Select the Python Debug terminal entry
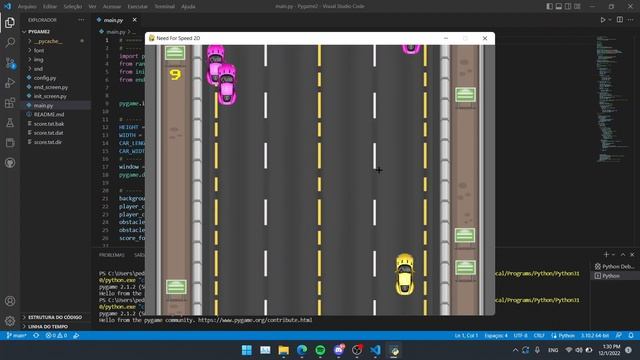 click(x=615, y=267)
